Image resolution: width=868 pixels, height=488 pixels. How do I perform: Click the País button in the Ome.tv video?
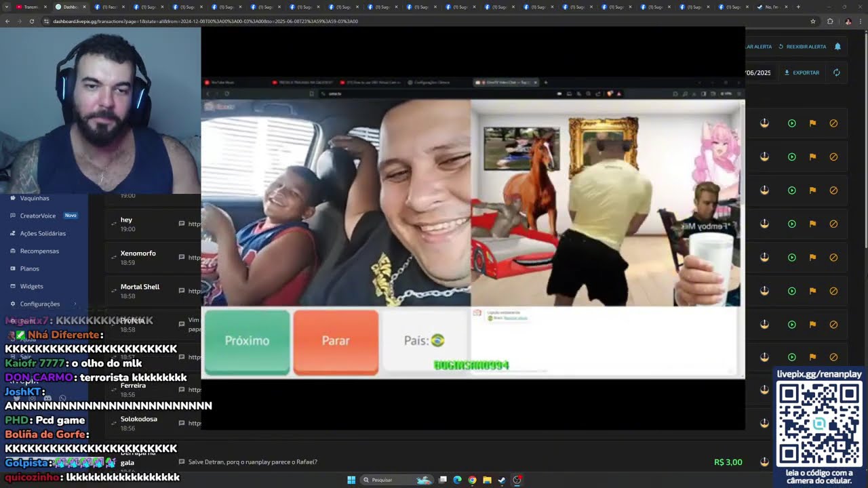coord(425,340)
